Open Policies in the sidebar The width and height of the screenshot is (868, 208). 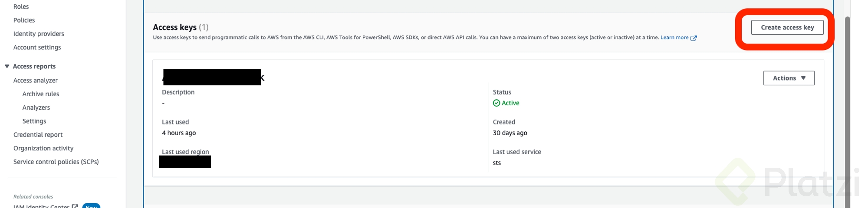tap(24, 20)
